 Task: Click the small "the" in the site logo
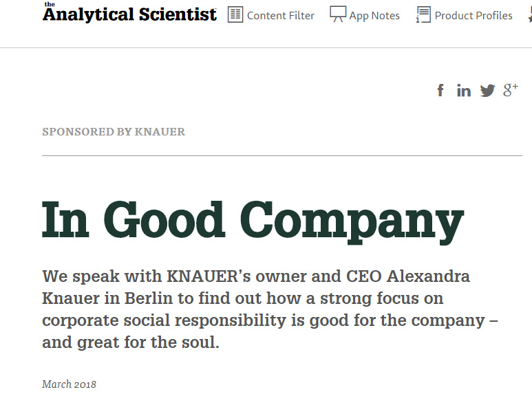(50, 4)
